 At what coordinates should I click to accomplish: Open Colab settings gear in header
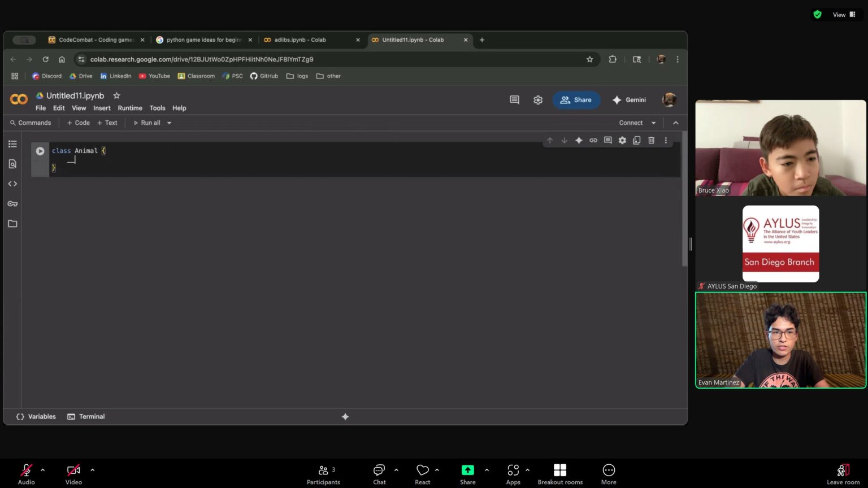tap(538, 100)
